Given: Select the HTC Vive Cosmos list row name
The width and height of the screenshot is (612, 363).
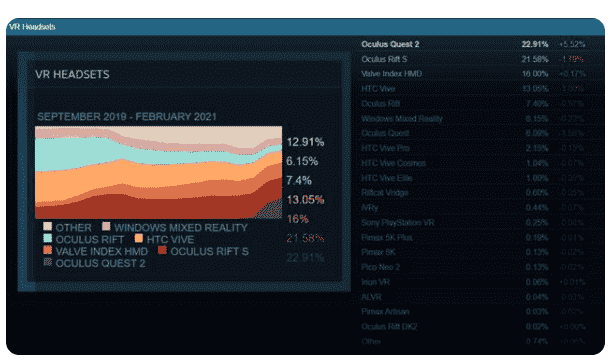Looking at the screenshot, I should [393, 163].
